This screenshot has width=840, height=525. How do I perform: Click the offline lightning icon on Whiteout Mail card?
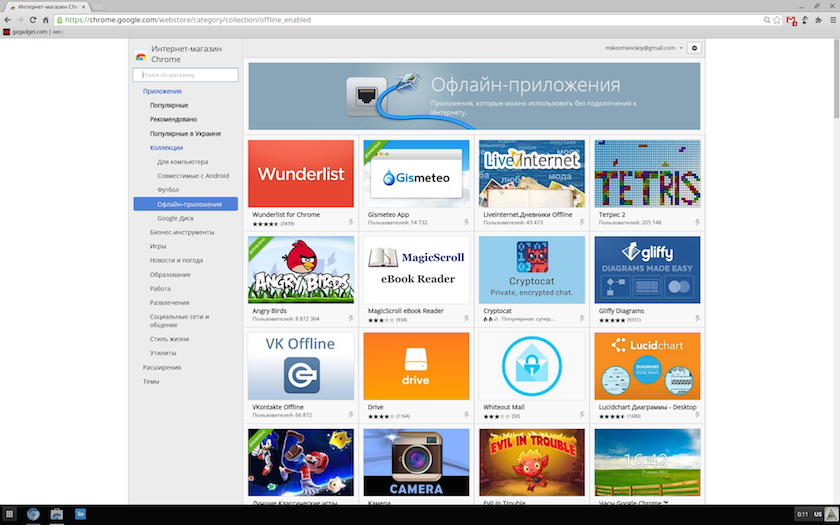click(582, 415)
